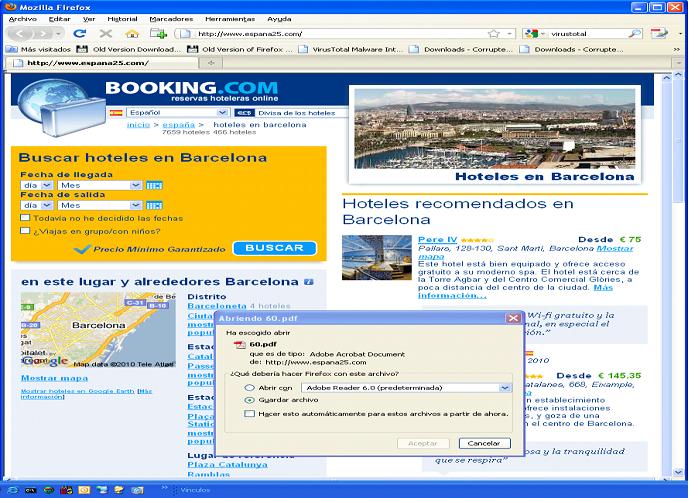Open the Ayuda menu

pyautogui.click(x=279, y=19)
